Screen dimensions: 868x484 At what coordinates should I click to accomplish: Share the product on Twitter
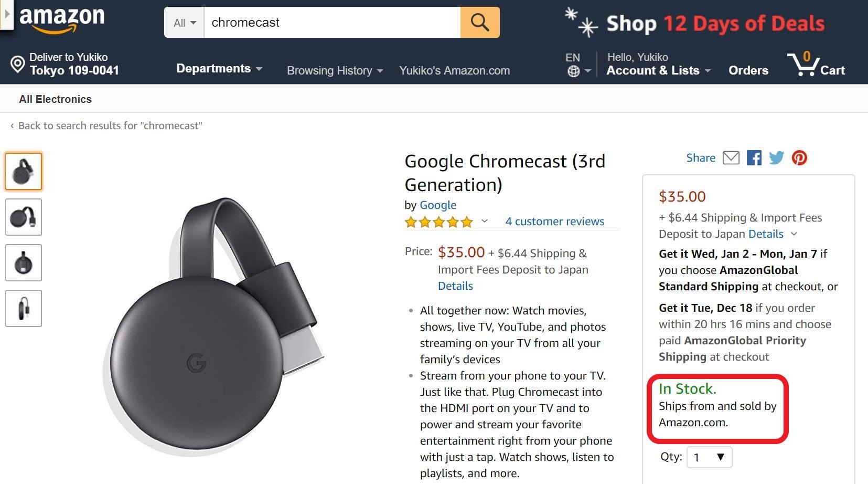(x=777, y=157)
